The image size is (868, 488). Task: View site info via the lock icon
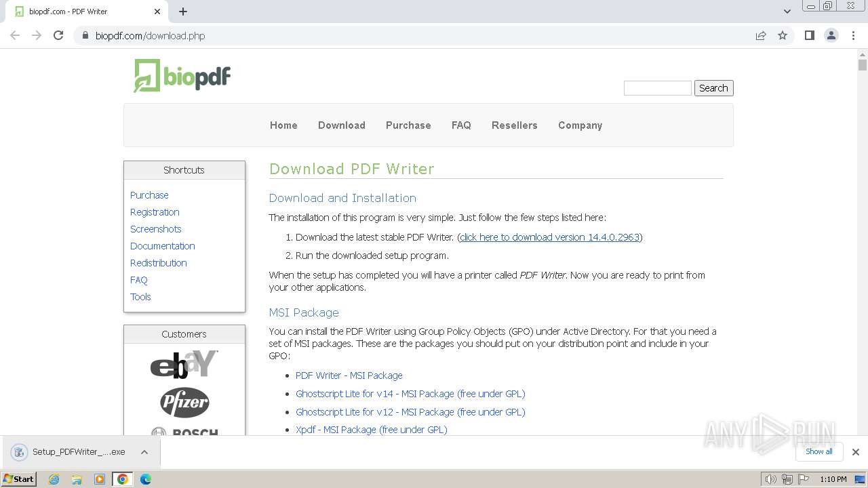(x=85, y=35)
